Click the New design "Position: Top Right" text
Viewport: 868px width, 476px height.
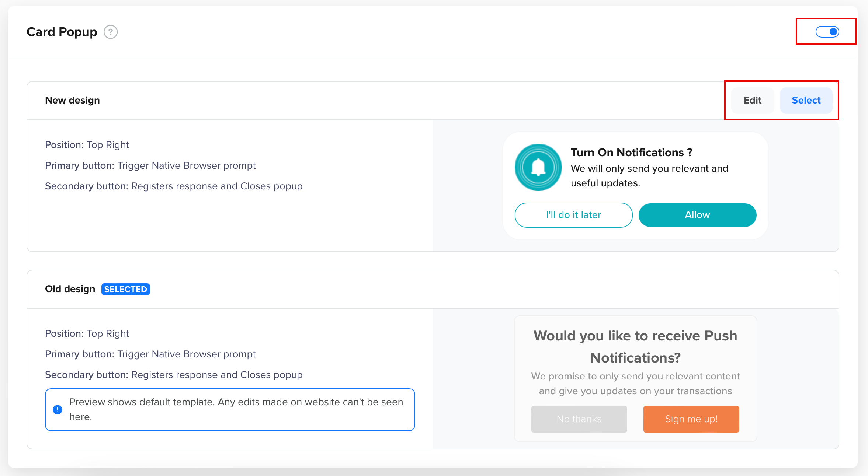(x=87, y=145)
